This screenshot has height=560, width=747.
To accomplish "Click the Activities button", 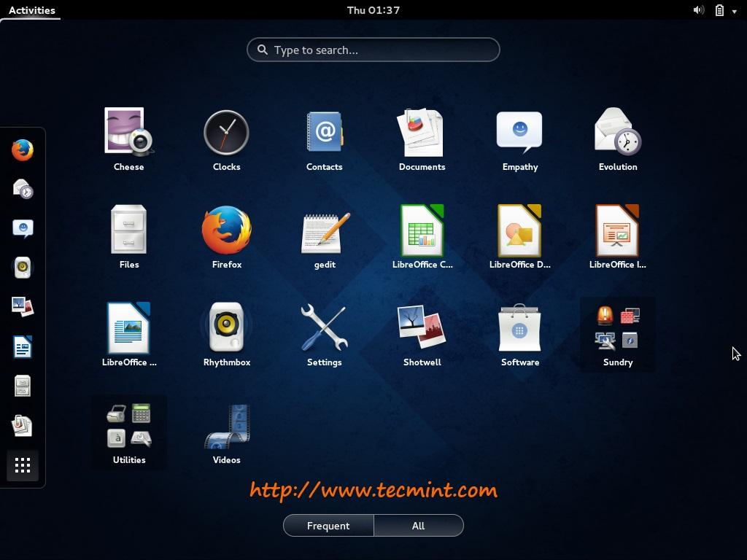I will pyautogui.click(x=31, y=10).
